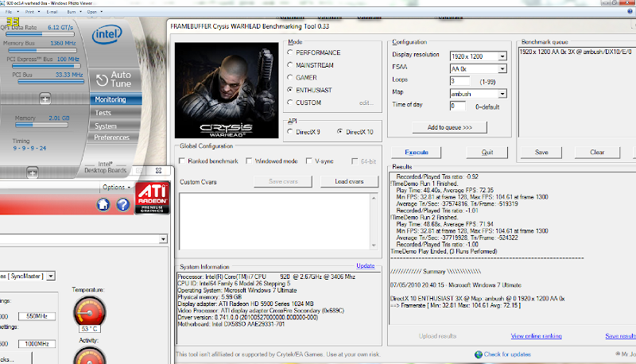Viewport: 636px width, 364px height.
Task: Open the Photo Viewer E-mail menu
Action: coord(54,12)
